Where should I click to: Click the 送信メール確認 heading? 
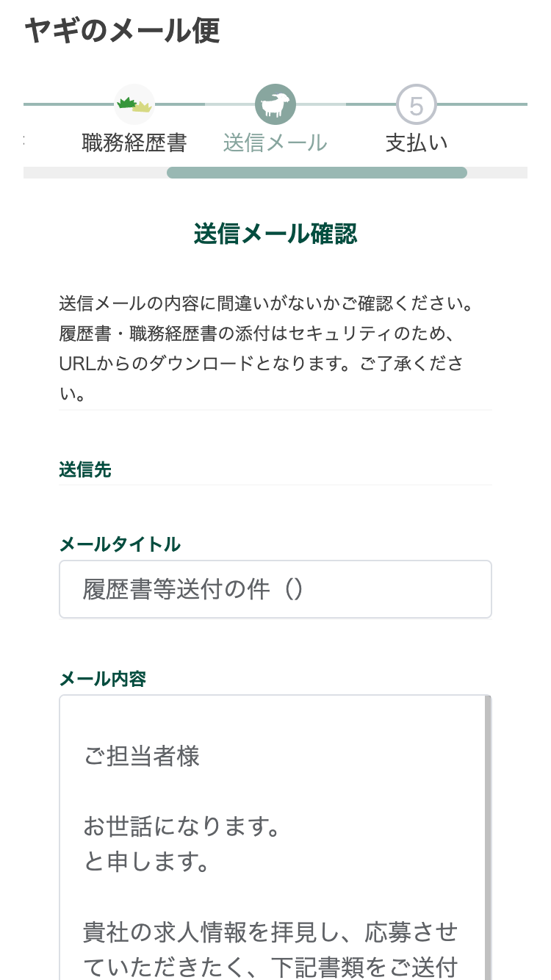coord(275,234)
